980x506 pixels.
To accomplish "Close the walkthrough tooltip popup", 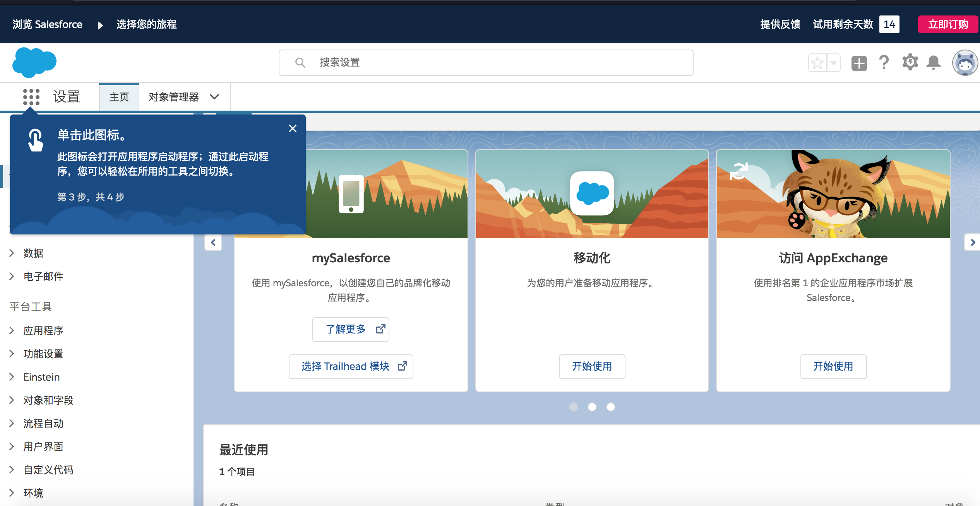I will click(x=293, y=128).
